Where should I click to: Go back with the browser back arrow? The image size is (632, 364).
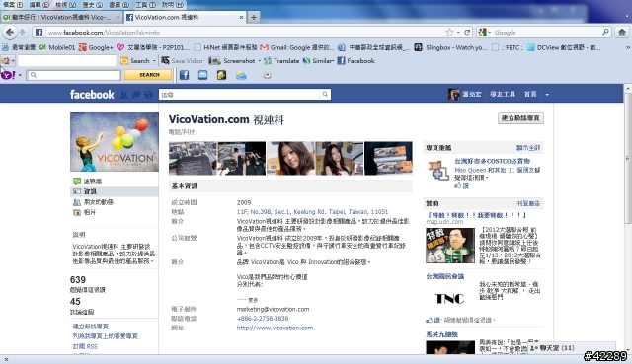(x=10, y=32)
